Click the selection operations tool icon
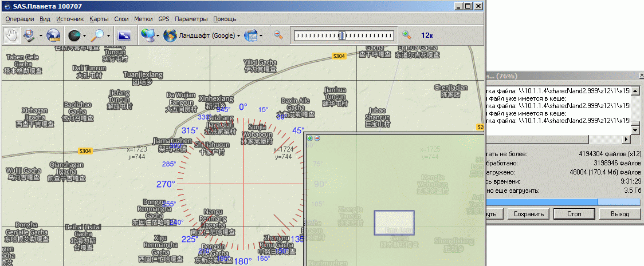Viewport: 644px width, 266px height. pos(29,35)
